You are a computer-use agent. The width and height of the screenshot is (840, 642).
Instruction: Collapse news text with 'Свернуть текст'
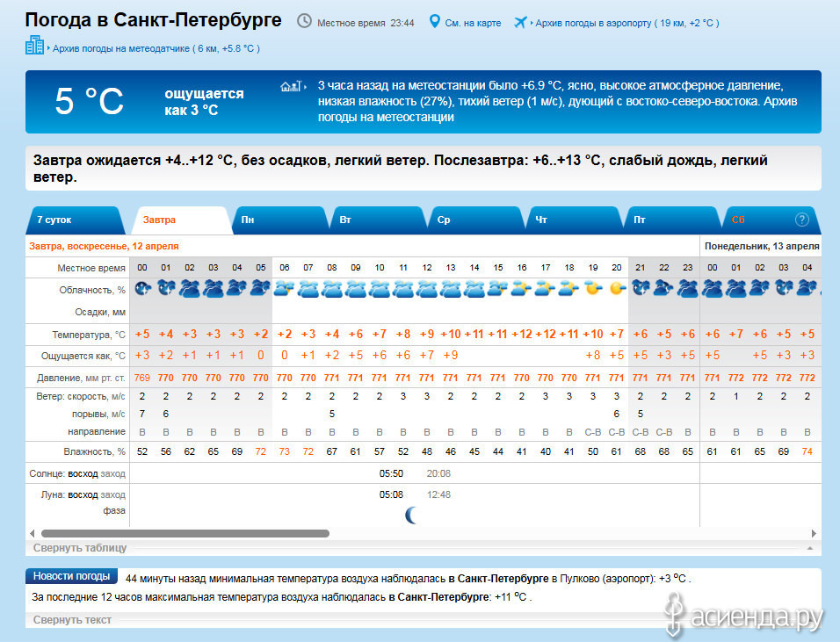click(x=72, y=620)
